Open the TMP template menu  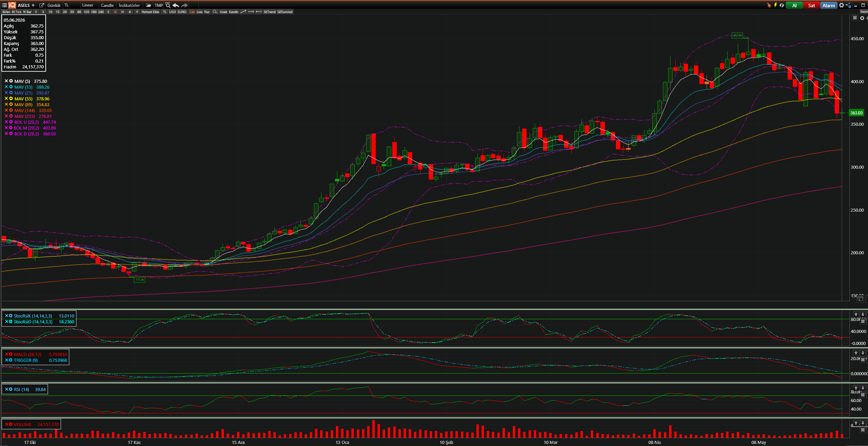[x=159, y=5]
